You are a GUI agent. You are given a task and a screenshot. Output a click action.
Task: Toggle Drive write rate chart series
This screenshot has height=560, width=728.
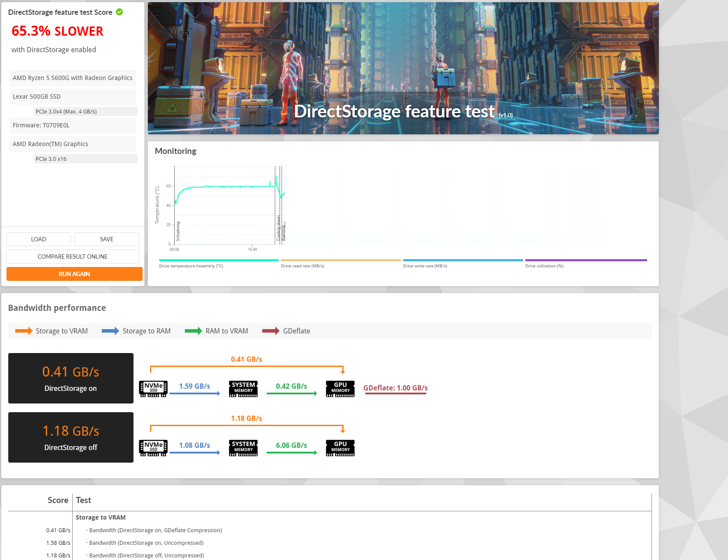[463, 263]
